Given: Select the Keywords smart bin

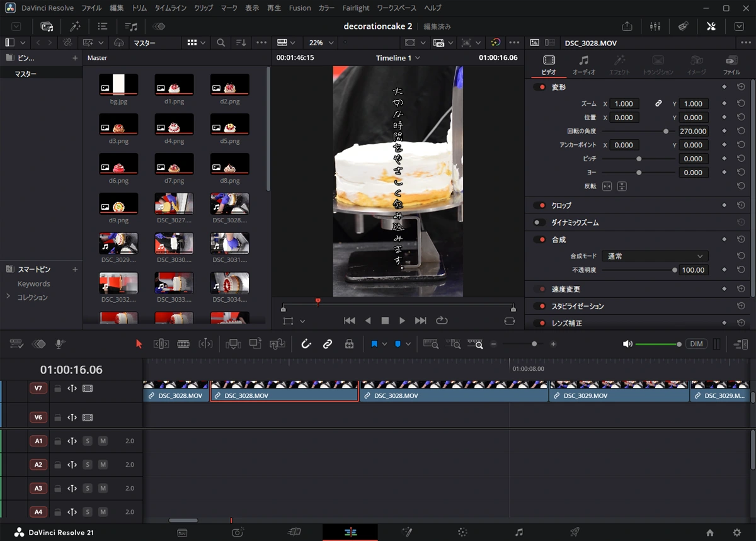Looking at the screenshot, I should (x=34, y=283).
